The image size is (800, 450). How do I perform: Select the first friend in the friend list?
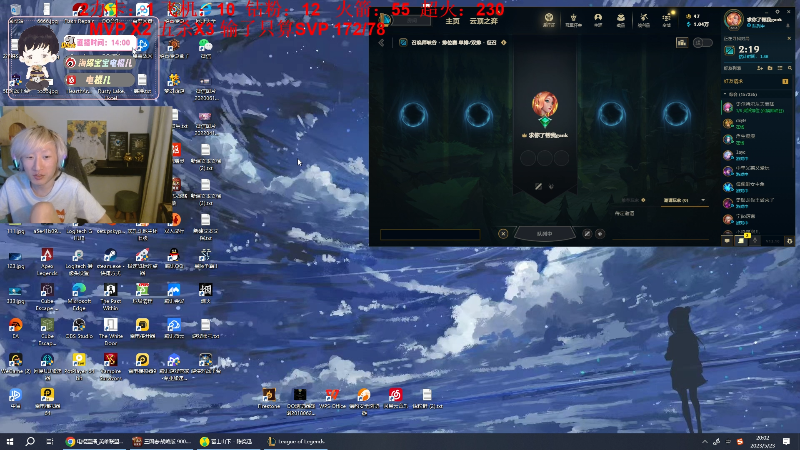tap(757, 107)
